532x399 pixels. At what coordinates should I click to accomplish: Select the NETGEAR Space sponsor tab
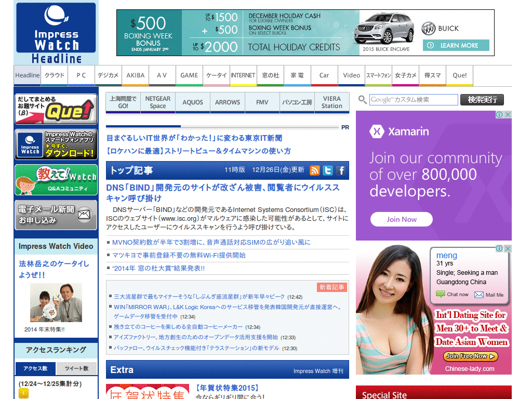[x=158, y=102]
